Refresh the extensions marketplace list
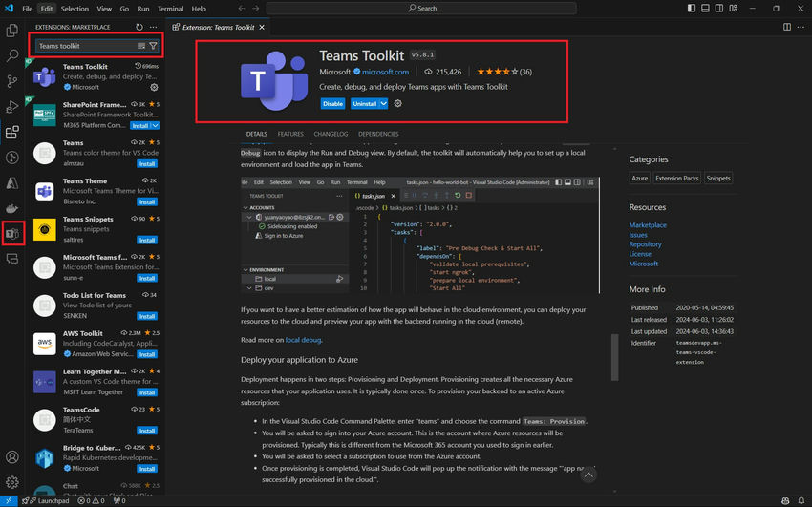The height and width of the screenshot is (507, 812). [x=139, y=27]
